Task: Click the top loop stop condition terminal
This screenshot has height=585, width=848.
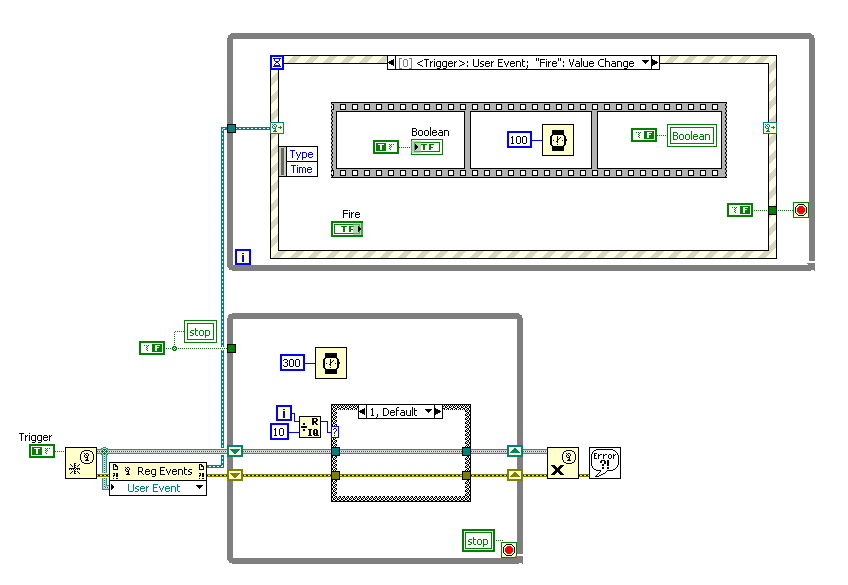Action: 801,210
